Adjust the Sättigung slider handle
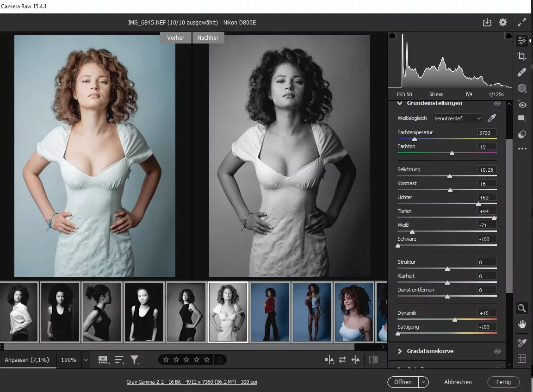Image resolution: width=533 pixels, height=392 pixels. (398, 334)
